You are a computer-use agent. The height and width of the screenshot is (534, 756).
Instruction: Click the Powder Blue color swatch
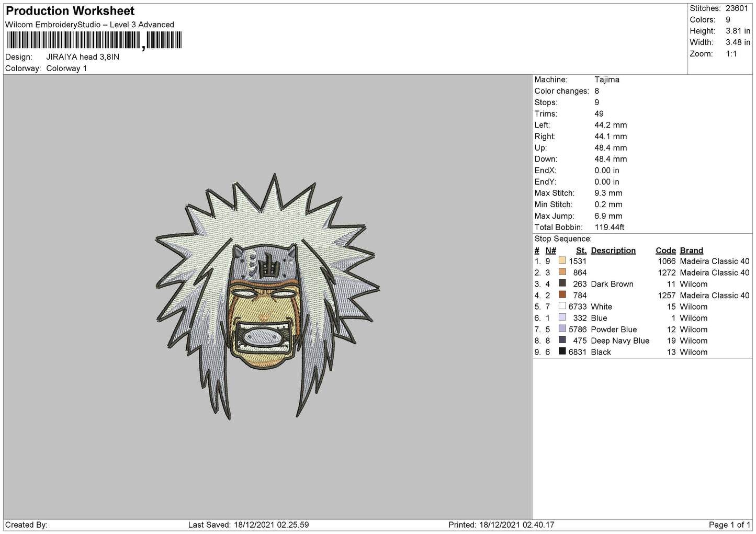(x=562, y=329)
